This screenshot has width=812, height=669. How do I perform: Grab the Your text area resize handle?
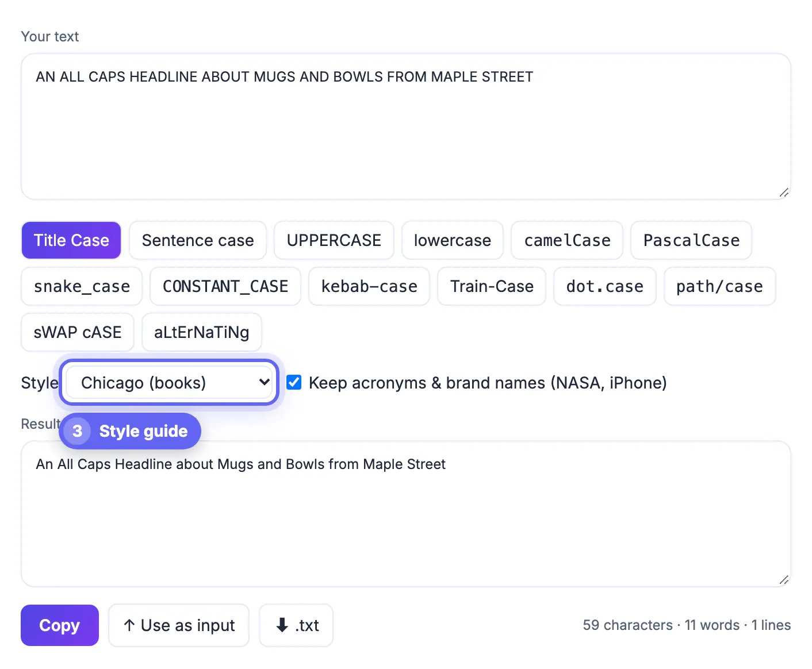pos(784,193)
